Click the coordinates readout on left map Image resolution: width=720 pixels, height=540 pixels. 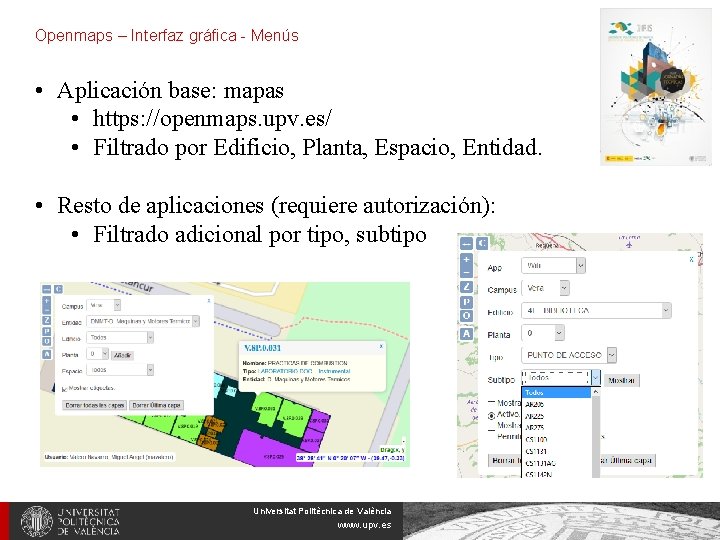point(350,458)
